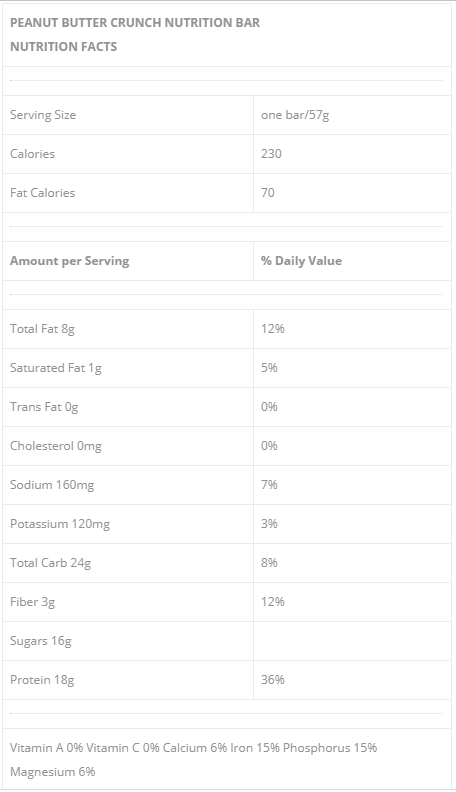This screenshot has width=456, height=792.
Task: Click the Fiber 3g cell
Action: click(x=128, y=601)
